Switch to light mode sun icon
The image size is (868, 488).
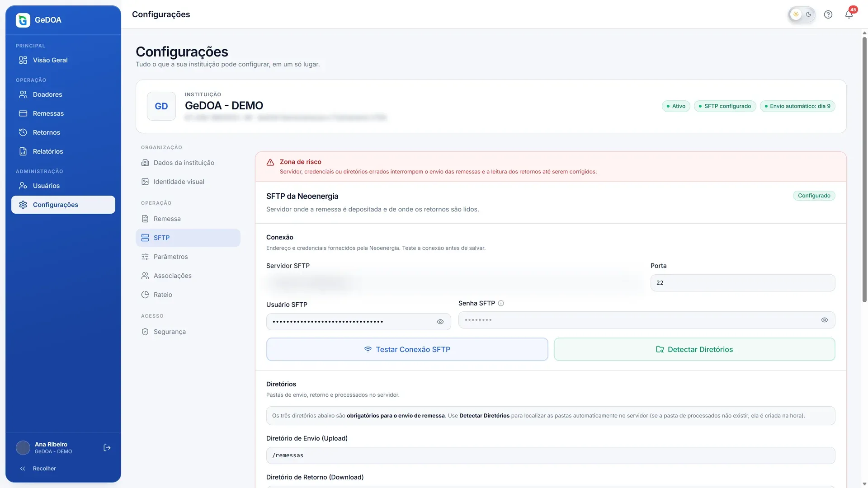(x=796, y=14)
